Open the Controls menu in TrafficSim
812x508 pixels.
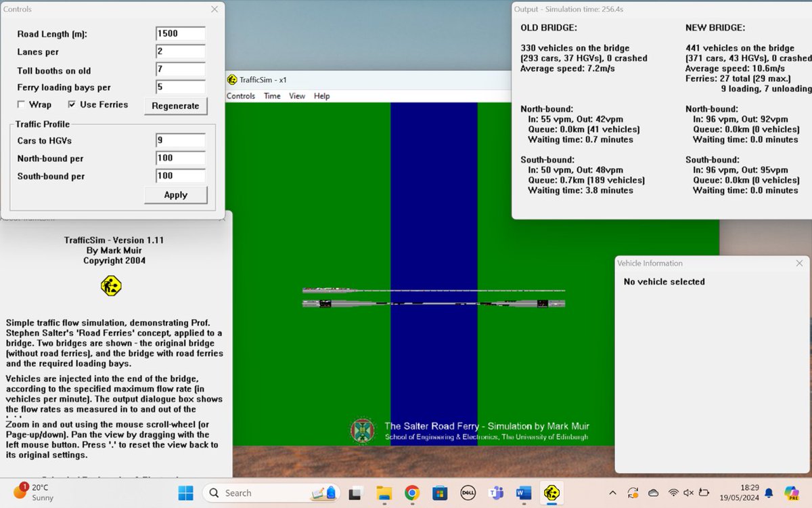pyautogui.click(x=241, y=96)
